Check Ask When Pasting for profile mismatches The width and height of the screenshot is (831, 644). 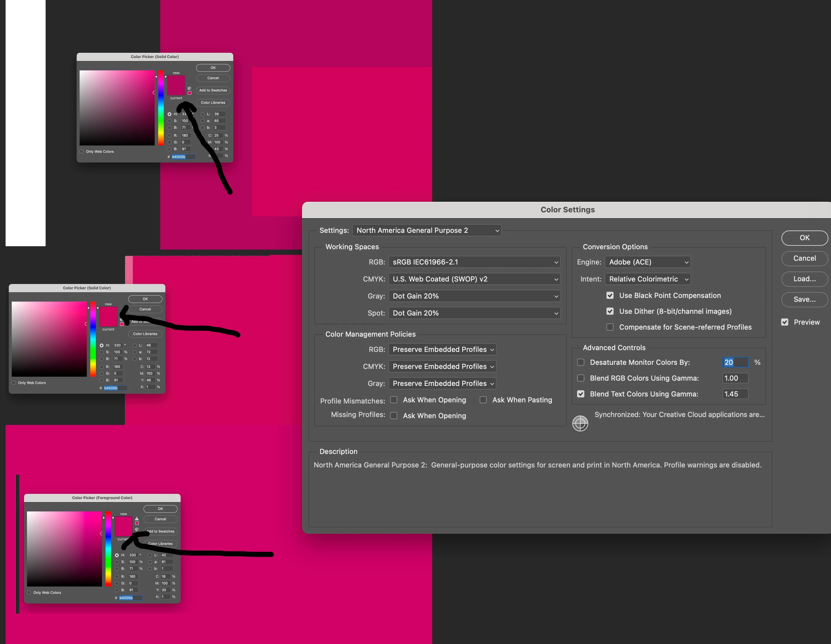pos(483,400)
